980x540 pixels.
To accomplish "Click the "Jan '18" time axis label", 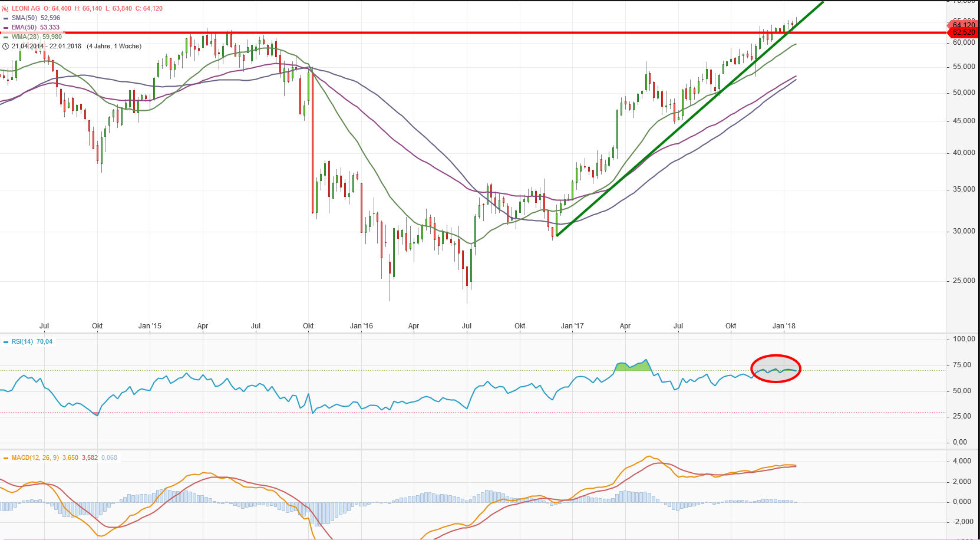I will 784,326.
